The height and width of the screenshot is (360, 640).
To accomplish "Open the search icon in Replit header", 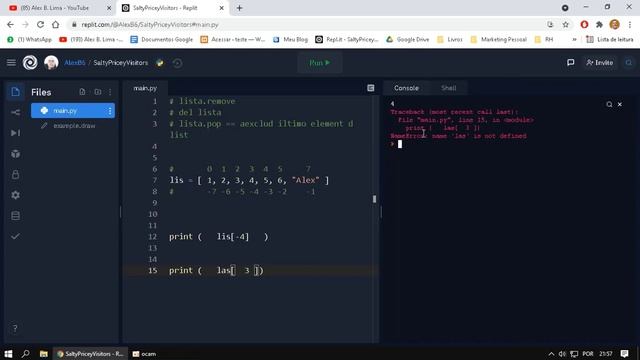I will click(x=629, y=62).
